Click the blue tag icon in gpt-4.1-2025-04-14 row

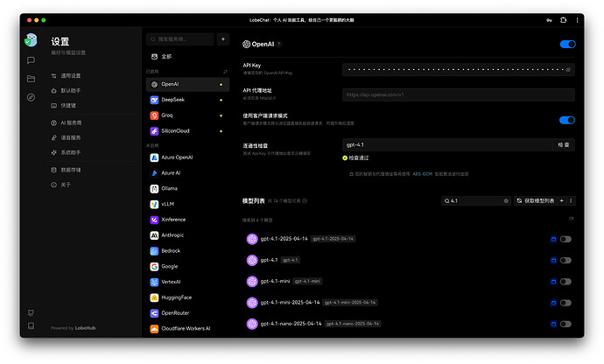coord(553,239)
